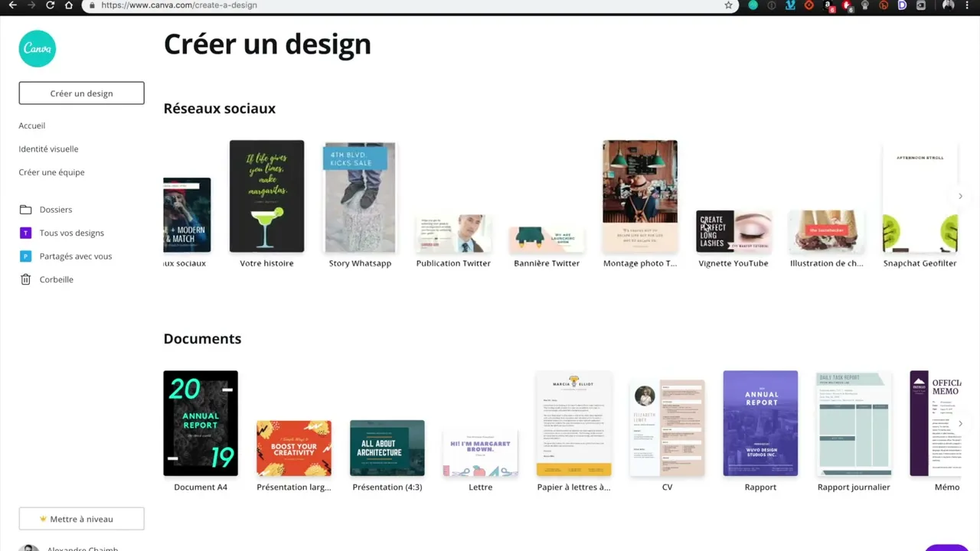Open the Présentation (4:3) template

pos(387,448)
